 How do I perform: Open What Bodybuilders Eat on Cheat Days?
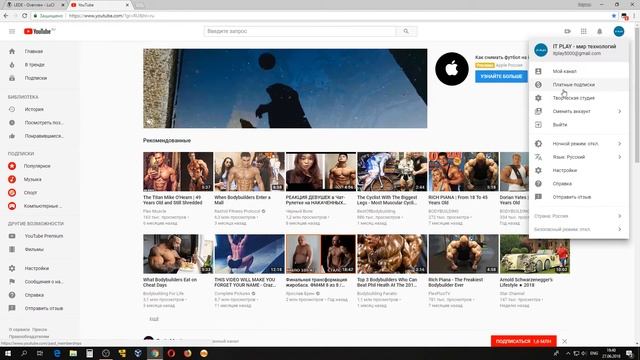click(178, 254)
